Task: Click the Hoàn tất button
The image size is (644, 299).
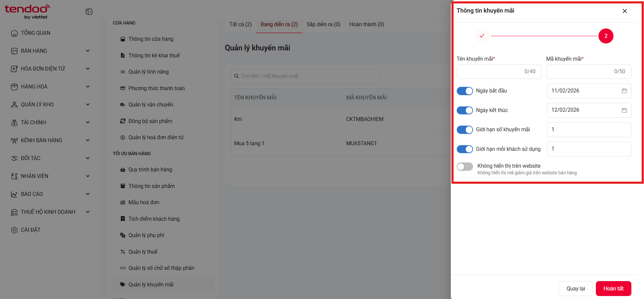Action: (x=613, y=288)
